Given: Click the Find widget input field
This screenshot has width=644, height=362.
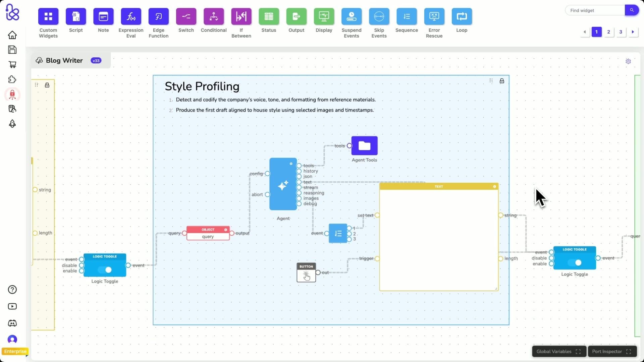Looking at the screenshot, I should point(595,10).
